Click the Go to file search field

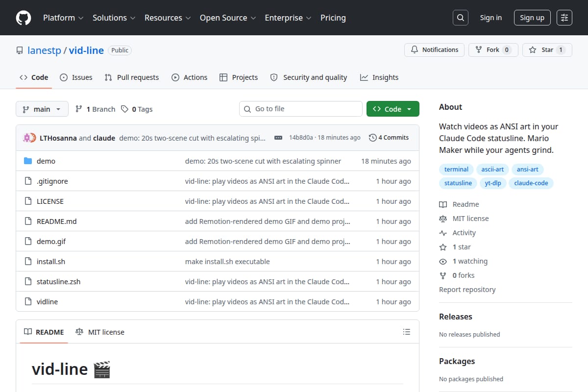pyautogui.click(x=301, y=109)
